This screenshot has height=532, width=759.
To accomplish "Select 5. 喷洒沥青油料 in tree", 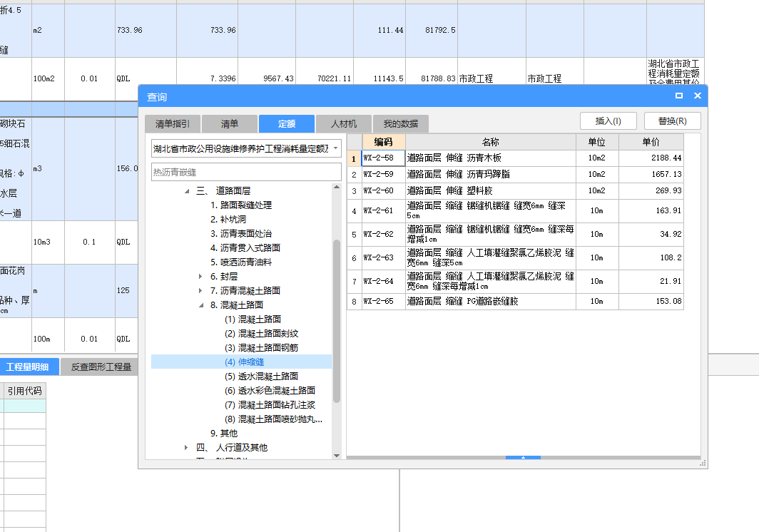I will click(241, 262).
